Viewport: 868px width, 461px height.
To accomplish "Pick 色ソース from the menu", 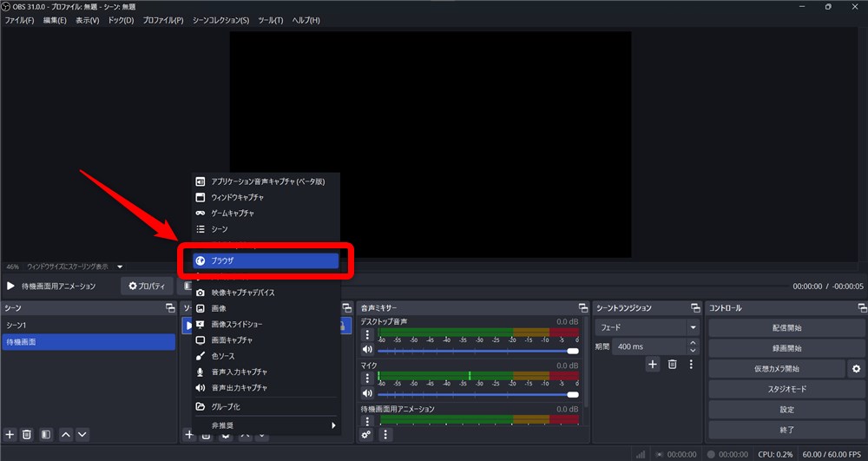I will click(266, 357).
